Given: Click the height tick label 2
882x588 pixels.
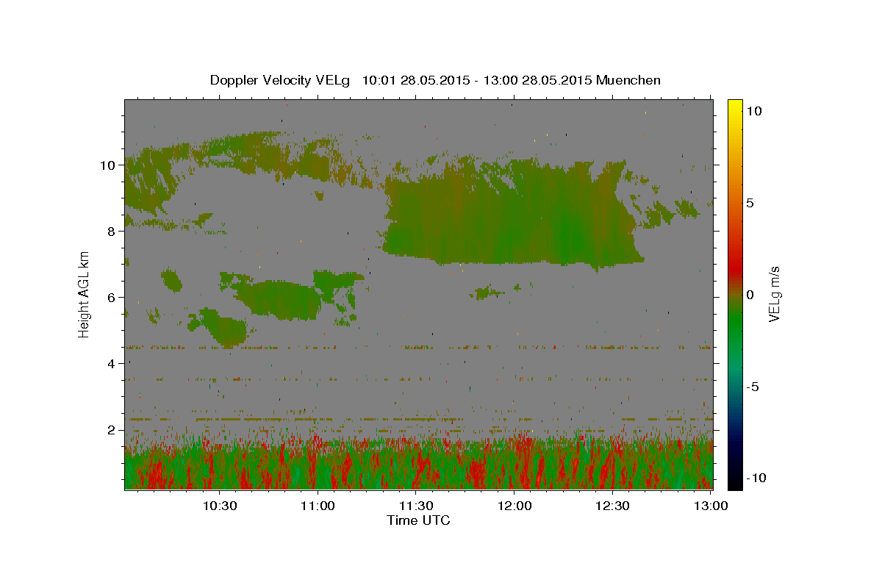Looking at the screenshot, I should 112,430.
